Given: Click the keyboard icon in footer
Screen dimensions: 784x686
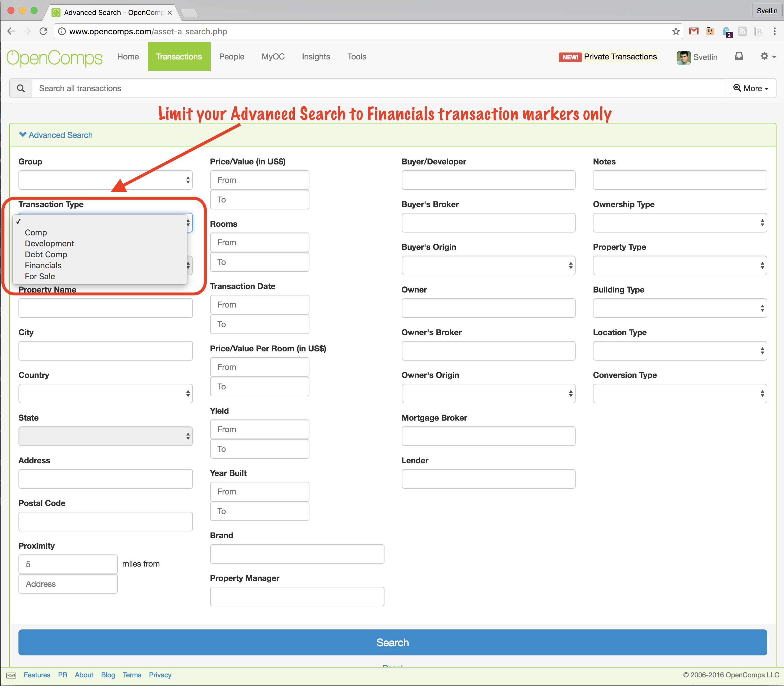Looking at the screenshot, I should tap(11, 675).
